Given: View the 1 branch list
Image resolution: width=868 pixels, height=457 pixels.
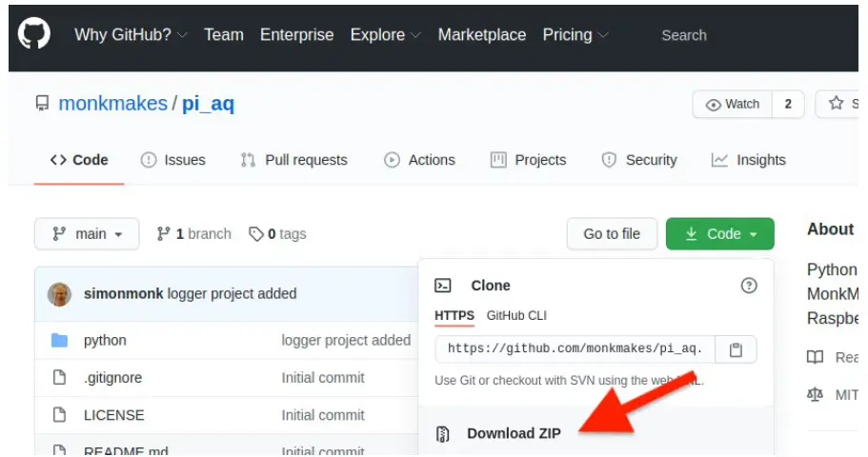Looking at the screenshot, I should 193,234.
